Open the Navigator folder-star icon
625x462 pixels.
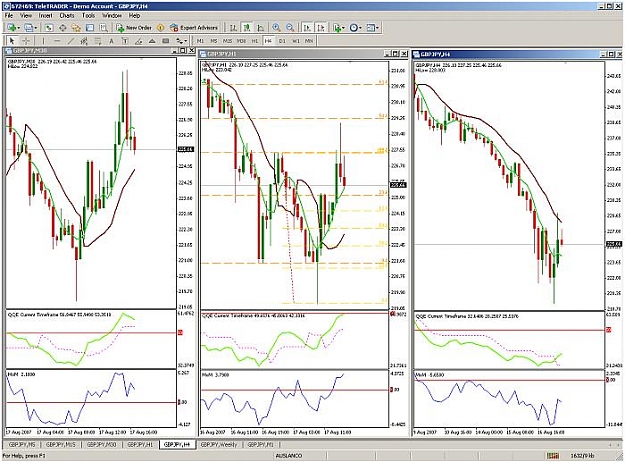pyautogui.click(x=76, y=28)
